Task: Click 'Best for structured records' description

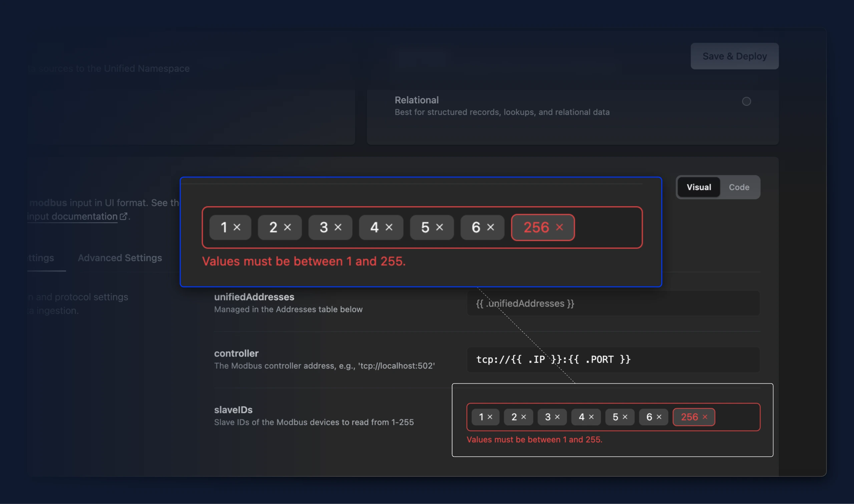Action: point(502,112)
